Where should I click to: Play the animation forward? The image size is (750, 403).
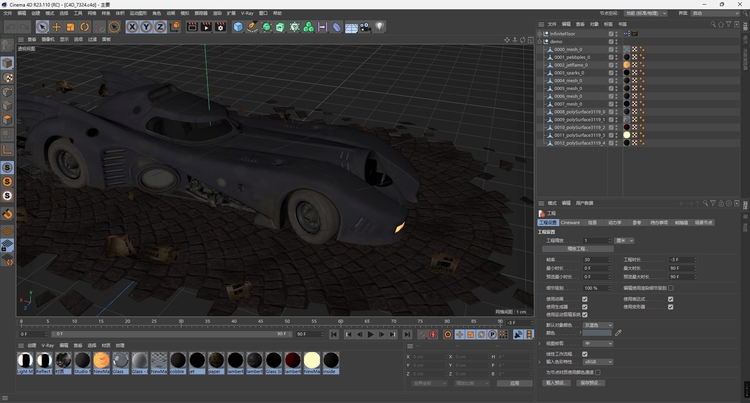click(370, 335)
